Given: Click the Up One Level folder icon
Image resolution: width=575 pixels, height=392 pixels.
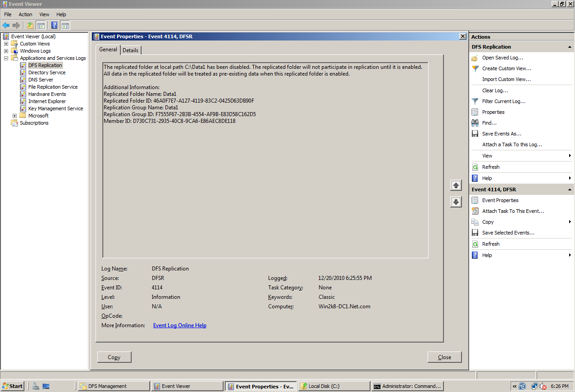Looking at the screenshot, I should pos(30,25).
